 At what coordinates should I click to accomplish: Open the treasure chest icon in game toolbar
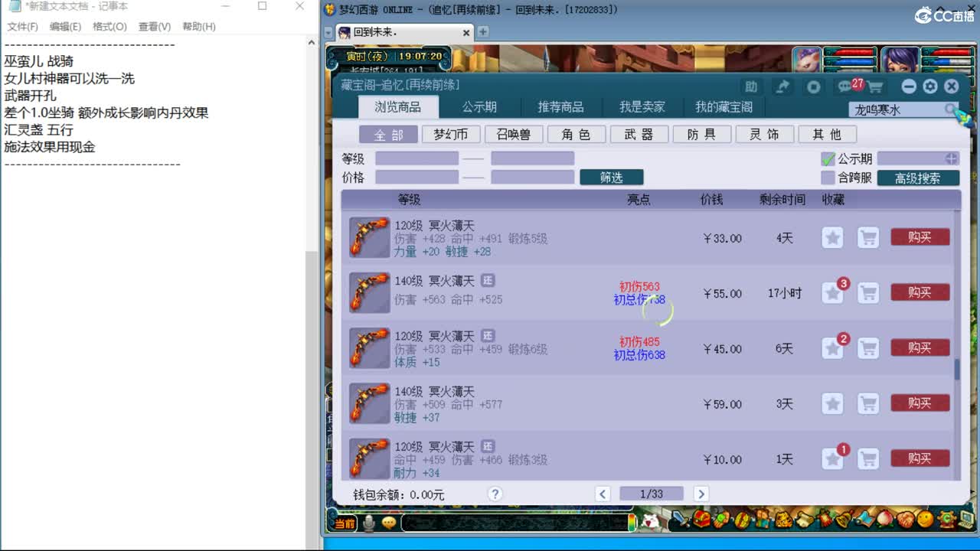tap(701, 520)
